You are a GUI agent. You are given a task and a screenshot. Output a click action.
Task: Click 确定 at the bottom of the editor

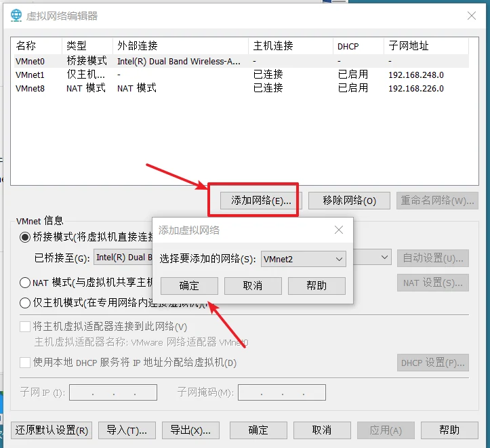258,430
